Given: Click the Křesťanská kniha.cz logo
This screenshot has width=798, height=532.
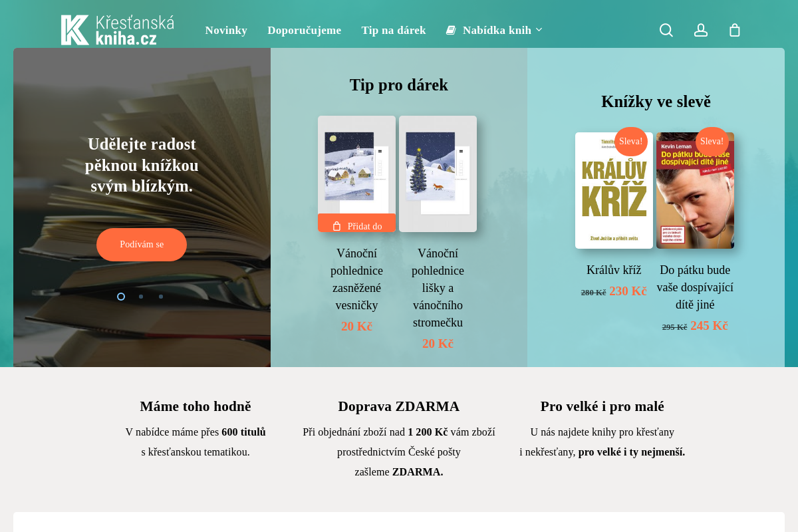Looking at the screenshot, I should click(x=118, y=30).
